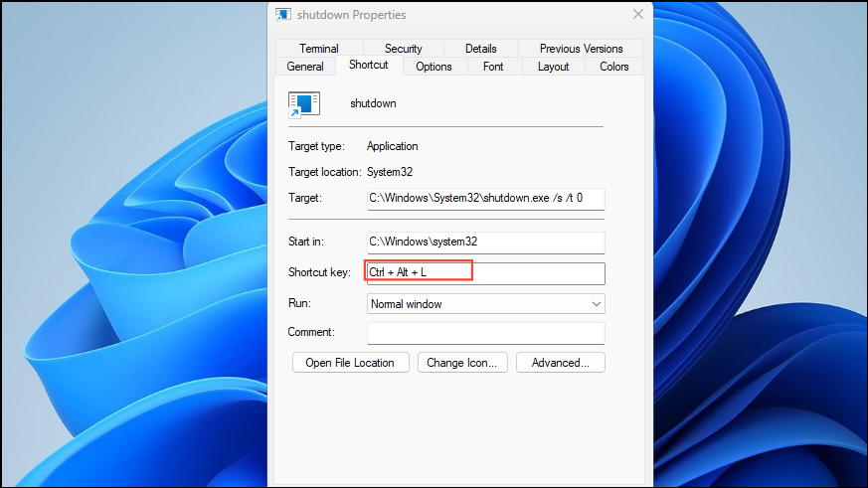Viewport: 868px width, 488px height.
Task: Switch to the Terminal tab
Action: pyautogui.click(x=319, y=49)
